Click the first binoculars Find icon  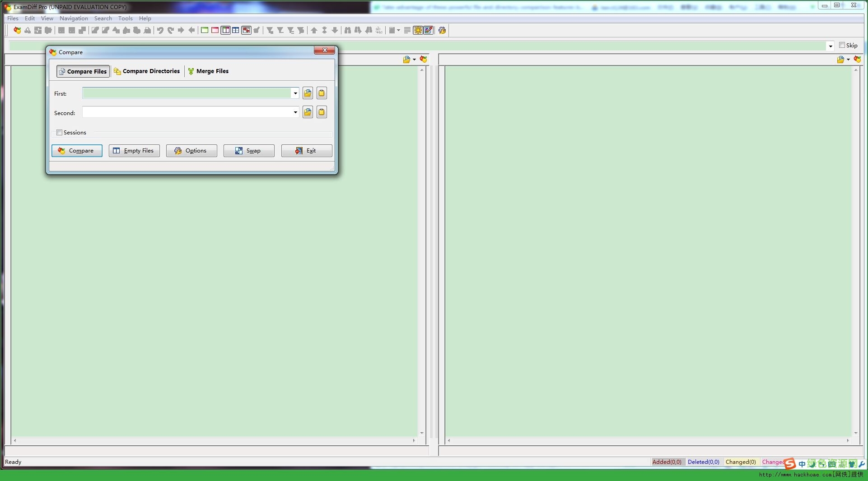tap(348, 30)
